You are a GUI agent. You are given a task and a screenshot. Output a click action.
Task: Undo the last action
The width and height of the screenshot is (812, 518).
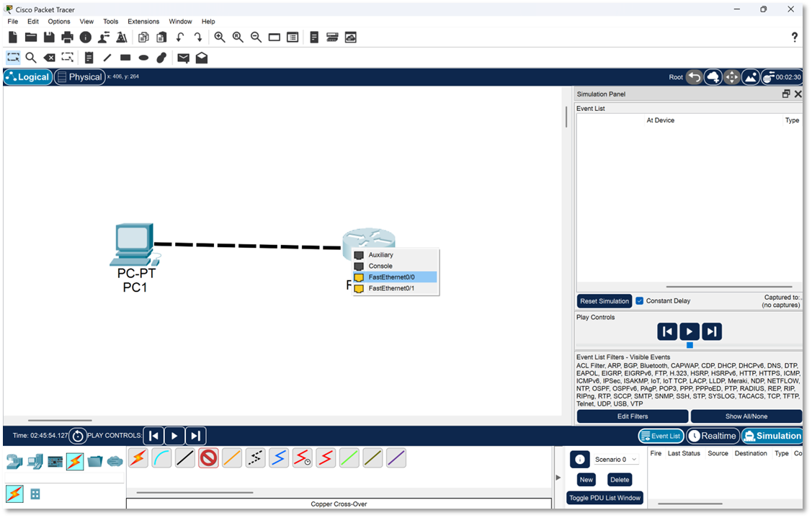pyautogui.click(x=179, y=37)
